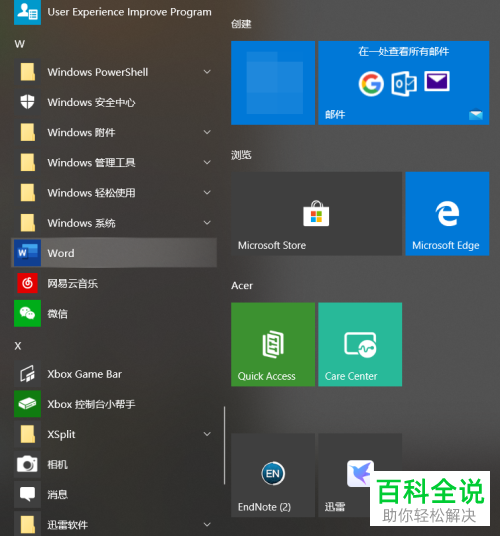Launch Word via its blue icon

[27, 253]
